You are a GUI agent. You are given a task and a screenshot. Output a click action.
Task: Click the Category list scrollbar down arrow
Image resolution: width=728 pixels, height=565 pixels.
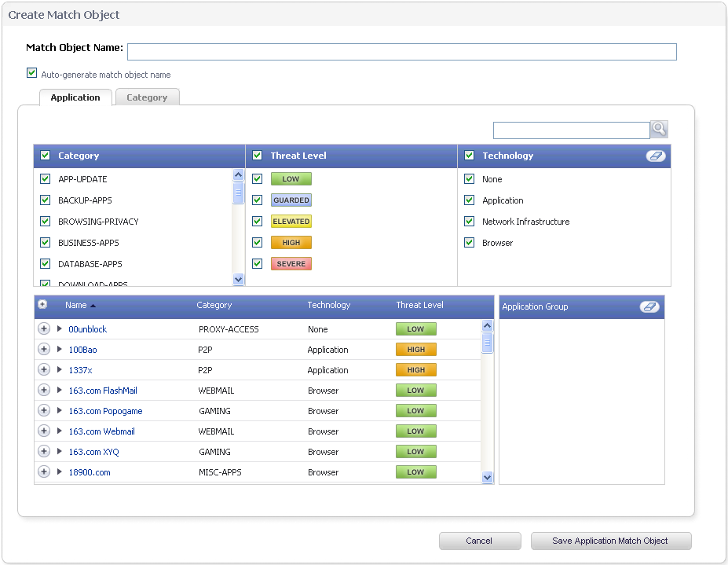click(x=239, y=279)
